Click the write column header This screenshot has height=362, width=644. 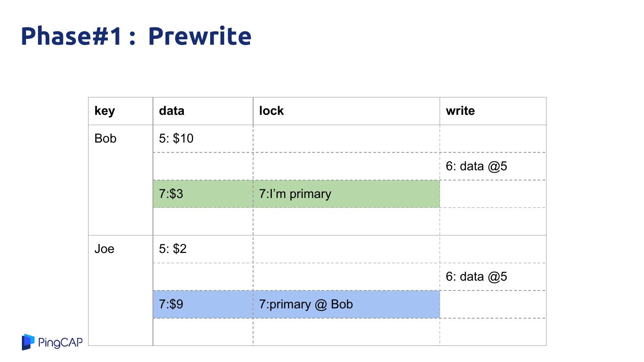460,111
